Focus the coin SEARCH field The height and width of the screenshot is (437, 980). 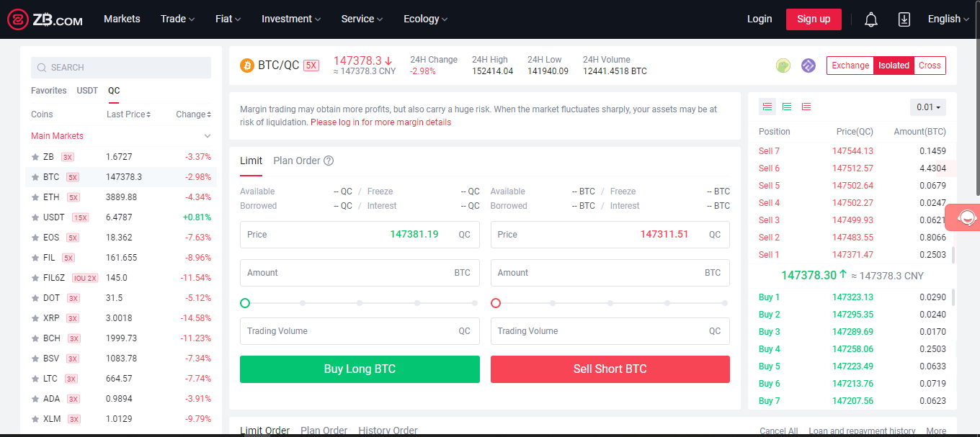pos(121,68)
